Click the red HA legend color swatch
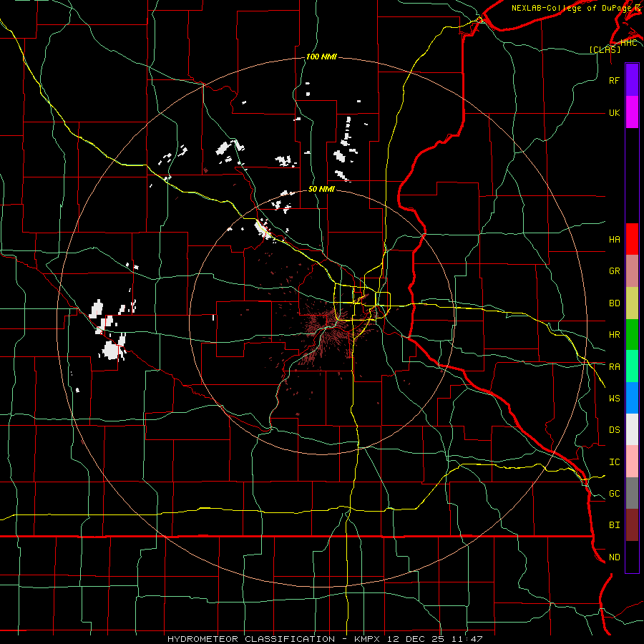 point(632,239)
